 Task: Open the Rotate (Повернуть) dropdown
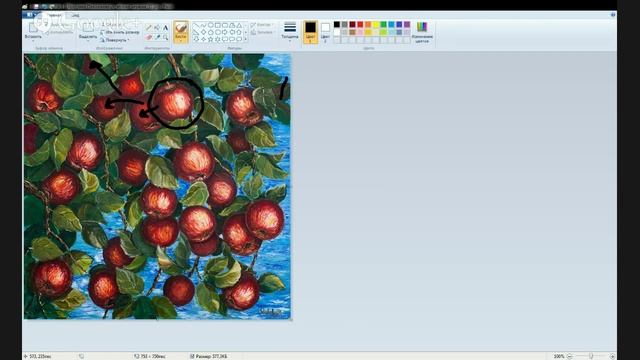115,40
